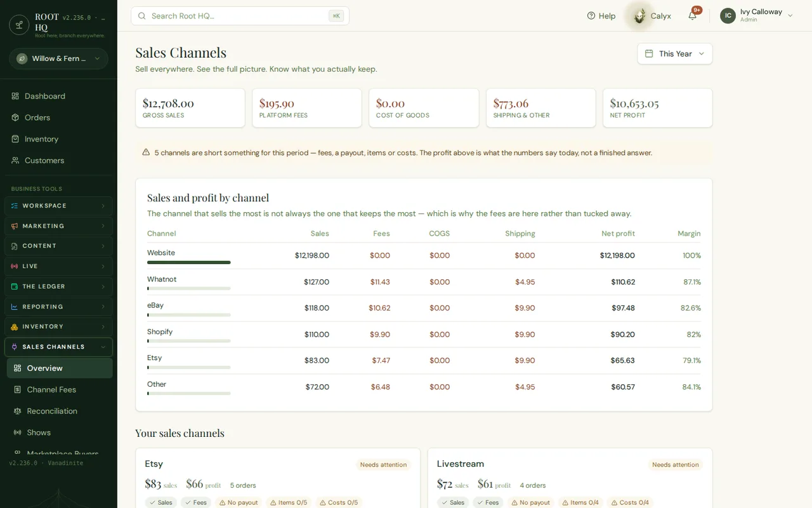The image size is (812, 508).
Task: Click the Workspace section icon
Action: tap(15, 206)
